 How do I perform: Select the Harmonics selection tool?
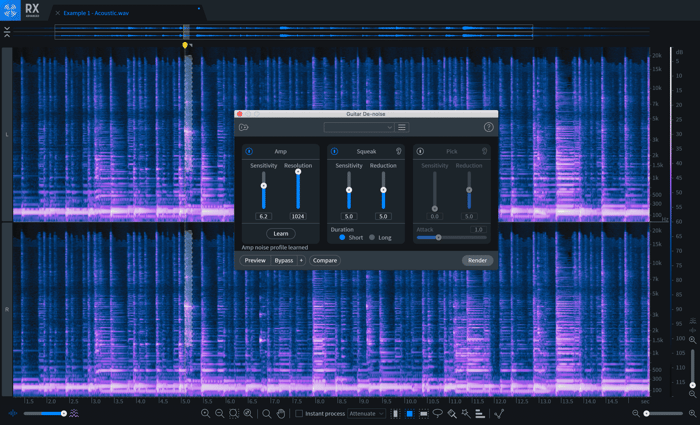480,413
